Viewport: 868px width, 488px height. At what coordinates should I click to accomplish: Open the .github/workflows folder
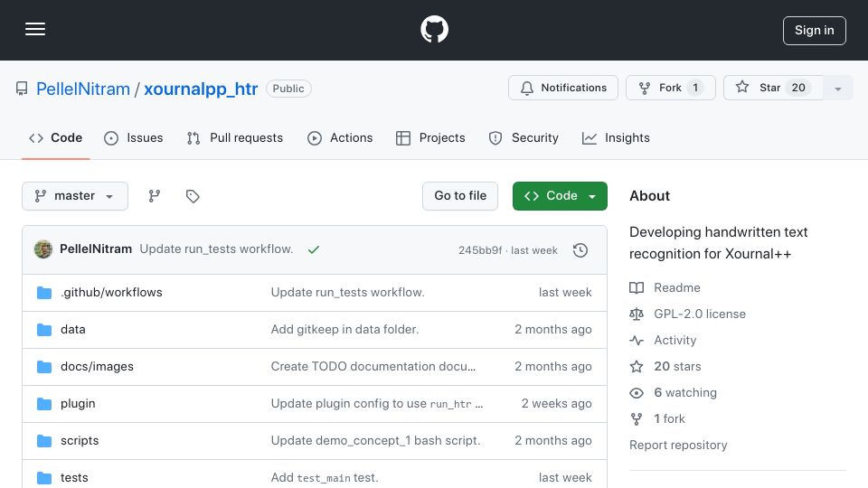[x=111, y=292]
